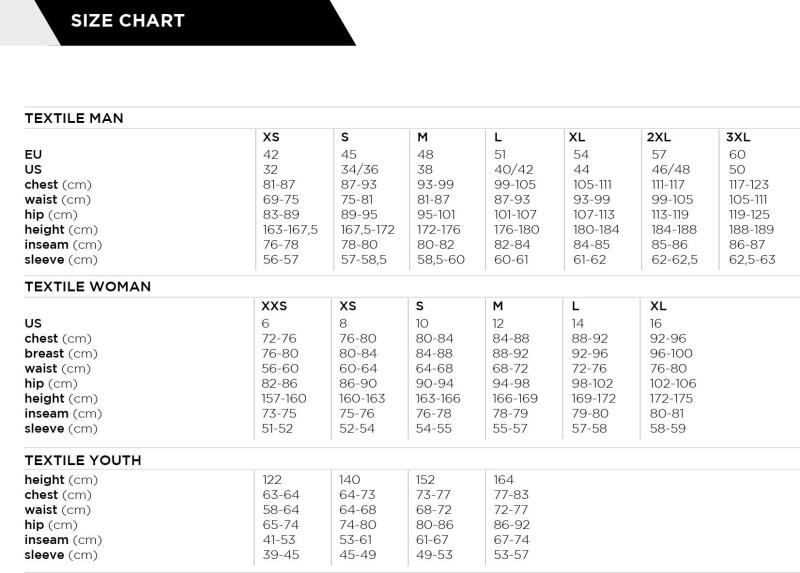Select the TEXTILE WOMAN section heading
The image size is (800, 573).
87,287
